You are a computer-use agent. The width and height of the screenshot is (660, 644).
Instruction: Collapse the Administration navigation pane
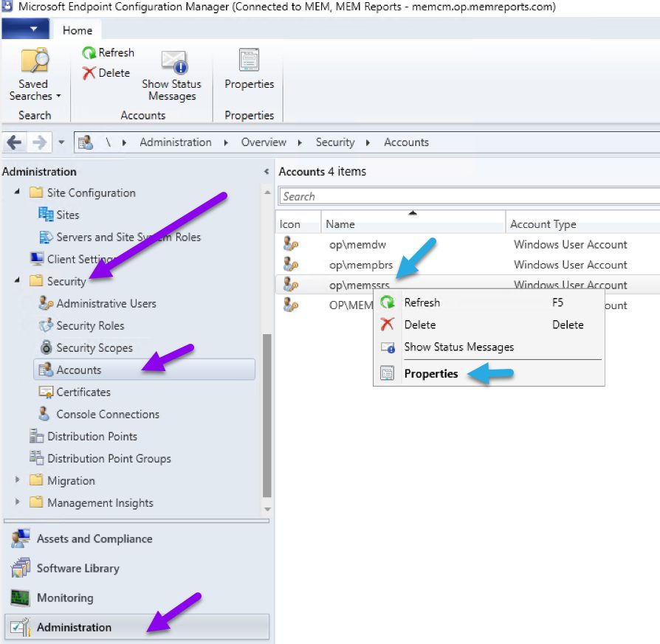coord(267,172)
